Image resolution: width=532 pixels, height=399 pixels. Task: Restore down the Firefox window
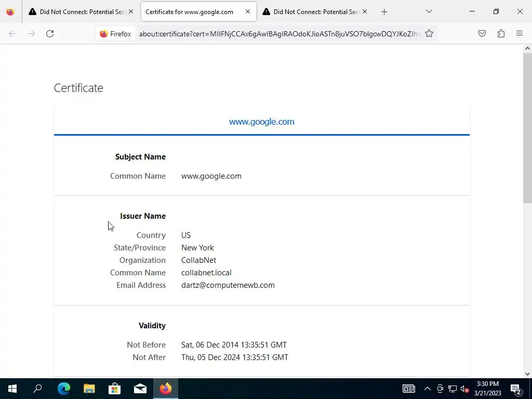pos(496,11)
